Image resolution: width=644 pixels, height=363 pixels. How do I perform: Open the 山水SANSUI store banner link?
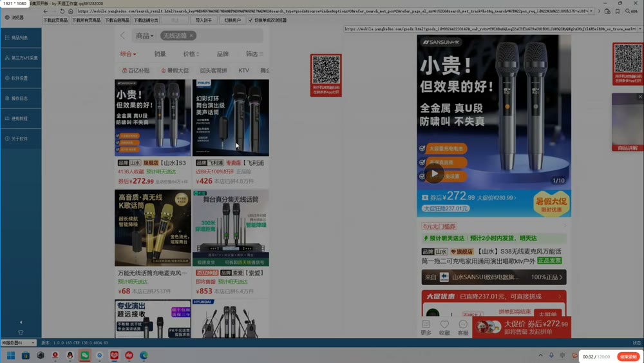click(494, 277)
